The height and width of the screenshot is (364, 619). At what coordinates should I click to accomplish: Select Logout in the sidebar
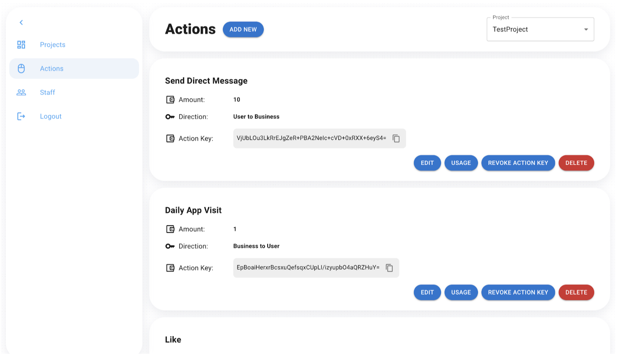click(x=51, y=116)
